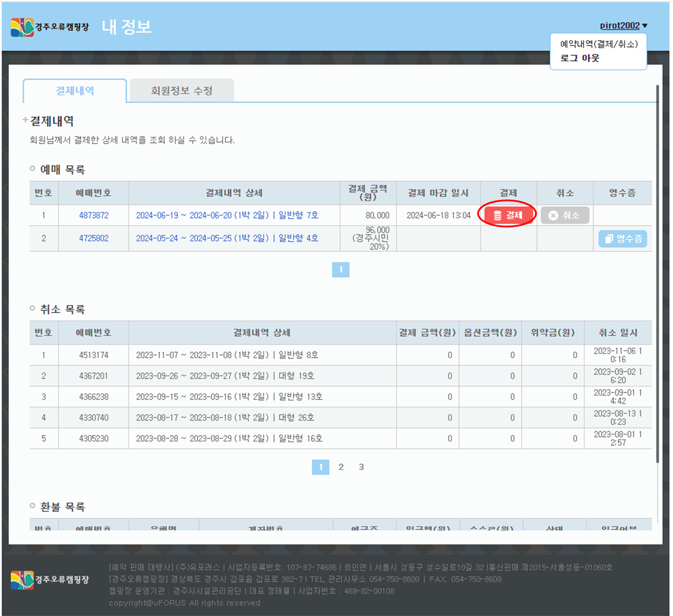Image resolution: width=673 pixels, height=616 pixels.
Task: Click page 1 of the 예매 목록 pagination
Action: coord(341,270)
